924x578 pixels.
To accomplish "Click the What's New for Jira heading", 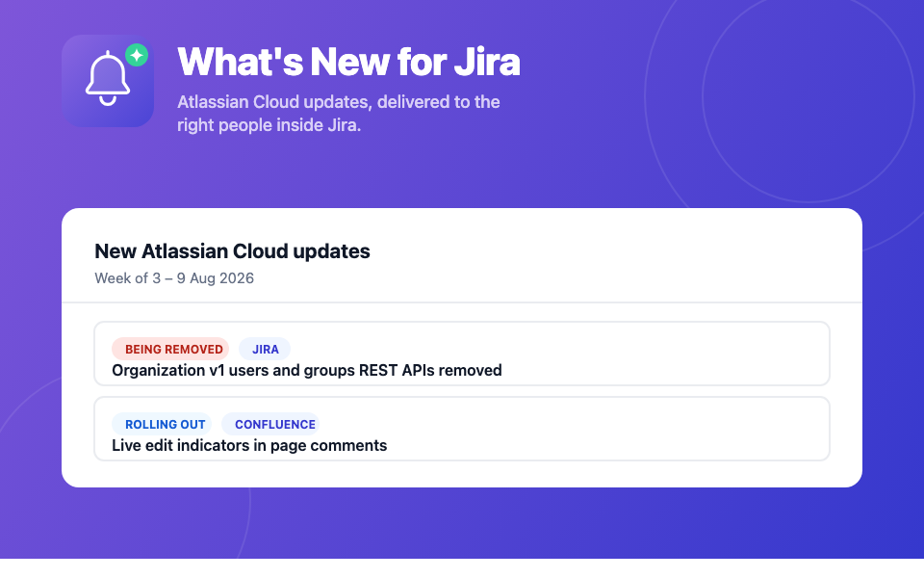I will tap(348, 62).
